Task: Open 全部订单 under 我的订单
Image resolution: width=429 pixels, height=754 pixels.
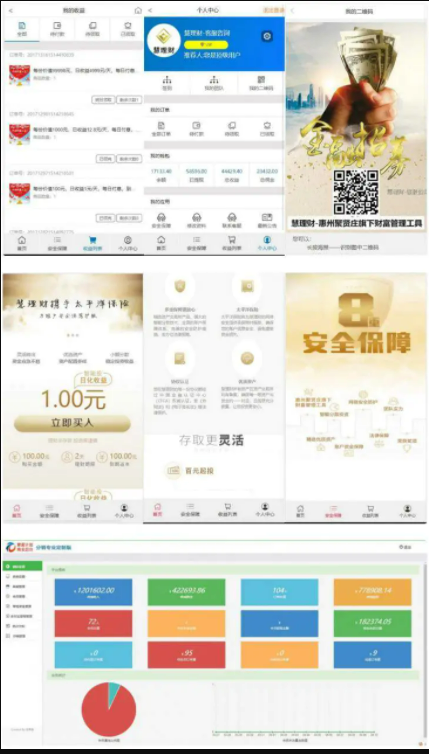Action: (161, 129)
